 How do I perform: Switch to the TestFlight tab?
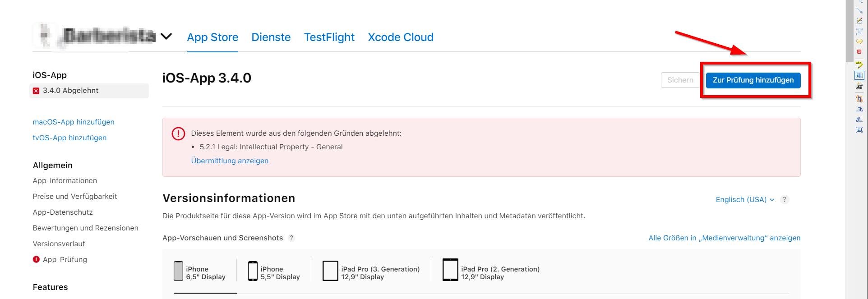(x=329, y=37)
